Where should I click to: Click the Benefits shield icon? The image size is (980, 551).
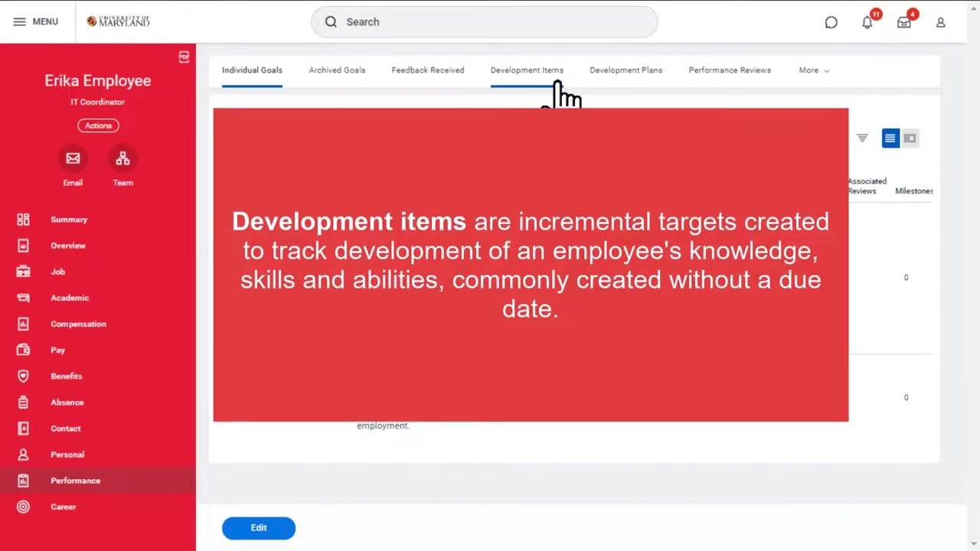(x=23, y=376)
